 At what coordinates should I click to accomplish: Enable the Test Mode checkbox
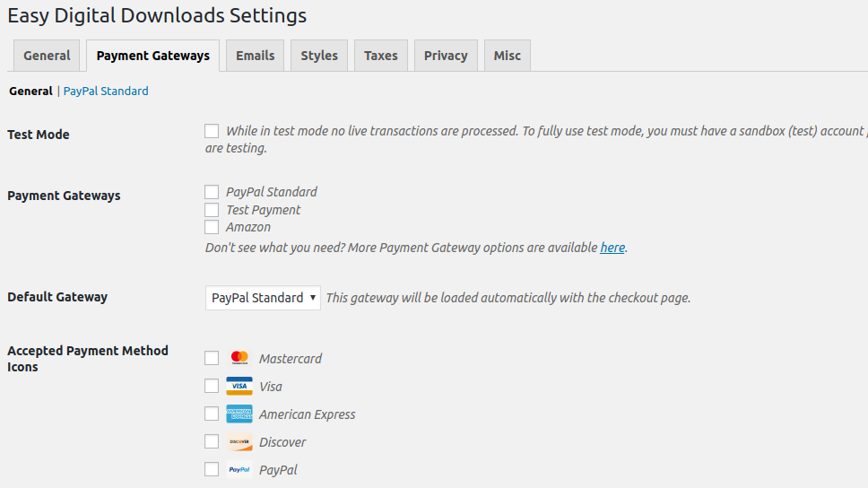coord(212,131)
